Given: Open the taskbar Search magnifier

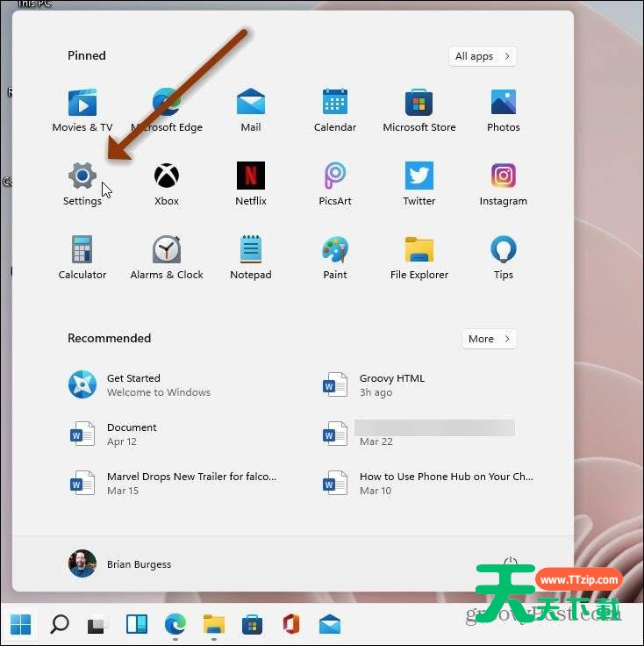Looking at the screenshot, I should coord(60,624).
